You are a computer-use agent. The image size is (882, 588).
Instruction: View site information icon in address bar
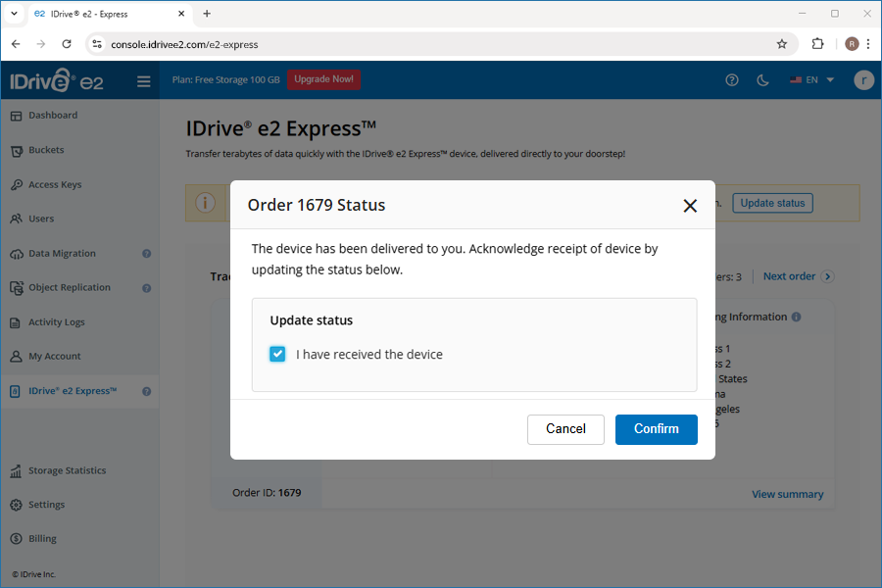pos(97,44)
